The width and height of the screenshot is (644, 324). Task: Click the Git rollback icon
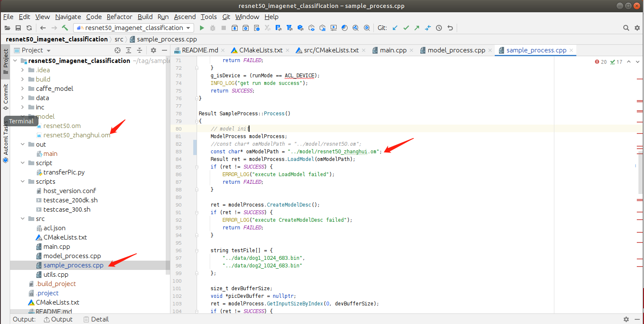pyautogui.click(x=450, y=28)
